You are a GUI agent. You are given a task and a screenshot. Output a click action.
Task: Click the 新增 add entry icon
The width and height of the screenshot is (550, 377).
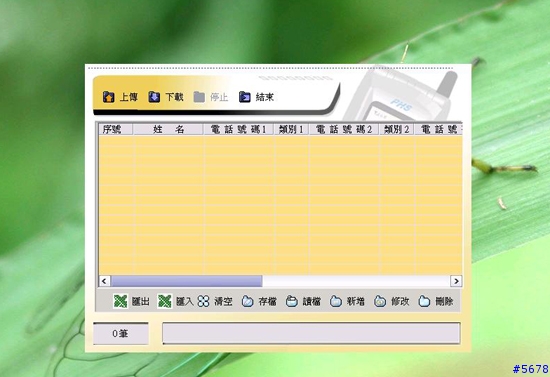tap(336, 301)
